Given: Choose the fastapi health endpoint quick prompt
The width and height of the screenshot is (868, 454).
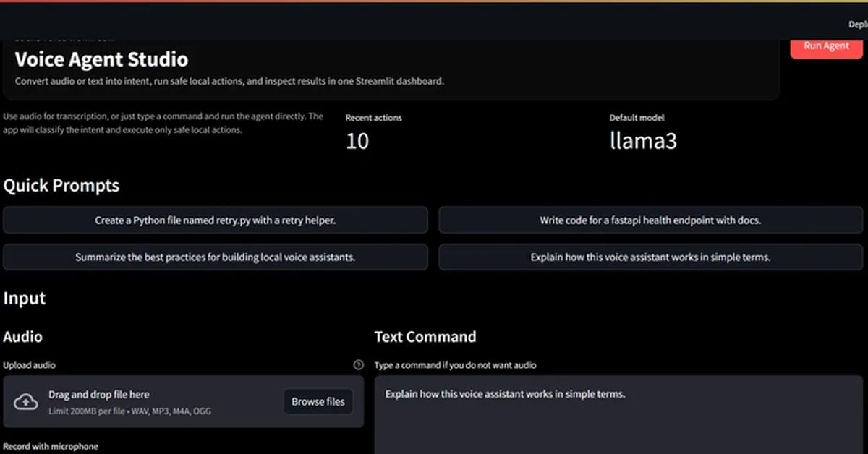Looking at the screenshot, I should click(x=650, y=220).
